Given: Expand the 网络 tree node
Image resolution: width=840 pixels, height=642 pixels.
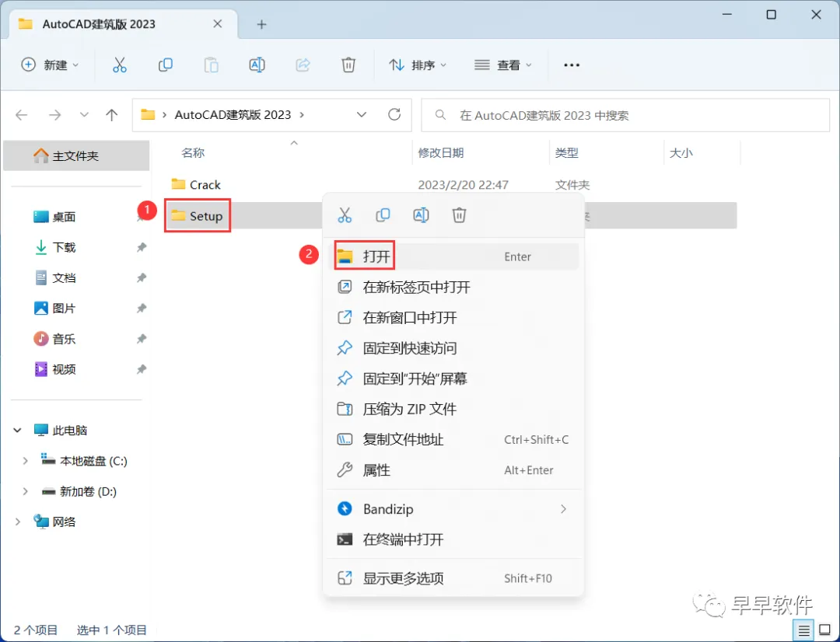Looking at the screenshot, I should click(x=18, y=522).
